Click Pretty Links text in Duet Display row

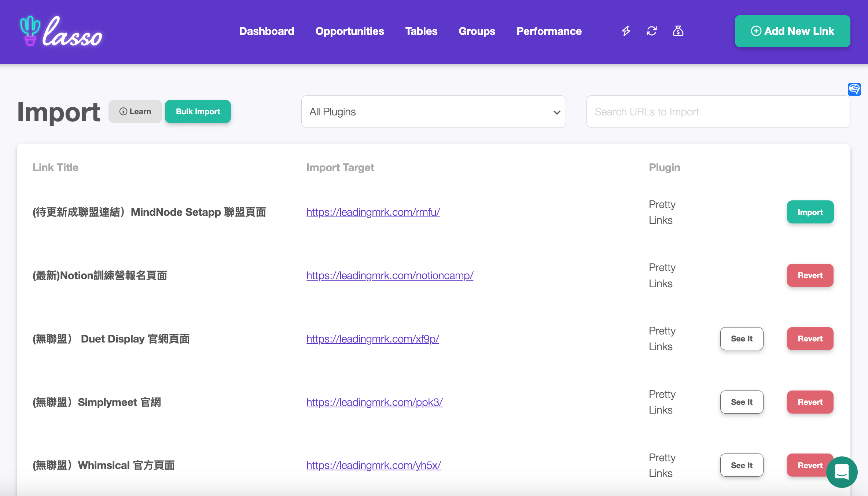[x=662, y=339]
